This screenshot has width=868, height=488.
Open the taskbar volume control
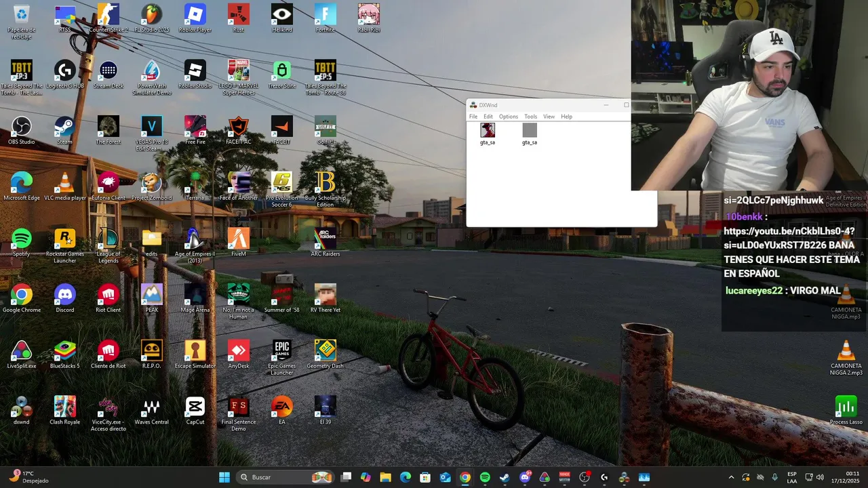click(x=821, y=477)
